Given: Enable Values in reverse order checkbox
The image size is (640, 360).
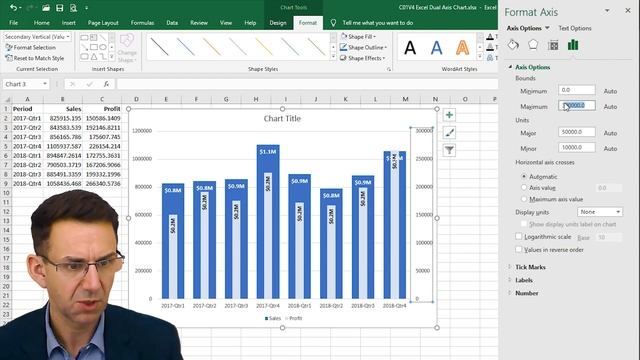Looking at the screenshot, I should (x=519, y=249).
